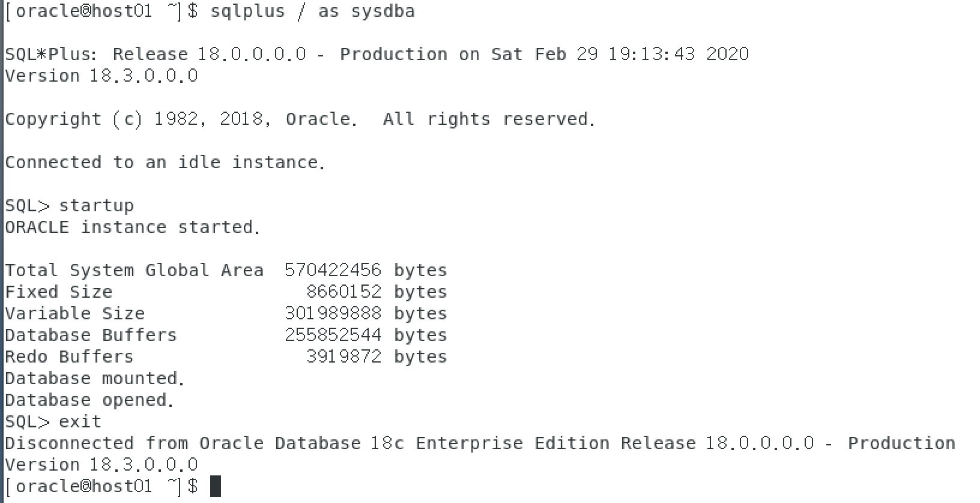The width and height of the screenshot is (980, 503).
Task: Click the "SQL*Plus: Release 18.0.0.0.0" header text
Action: (x=155, y=55)
